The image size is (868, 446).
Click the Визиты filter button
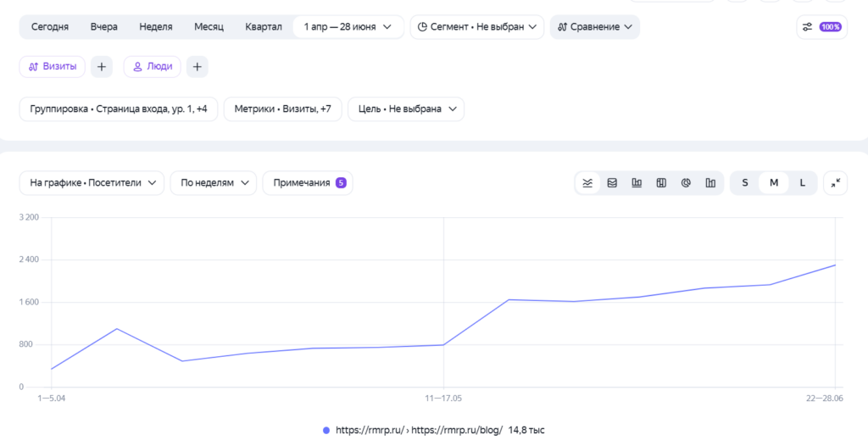point(52,66)
